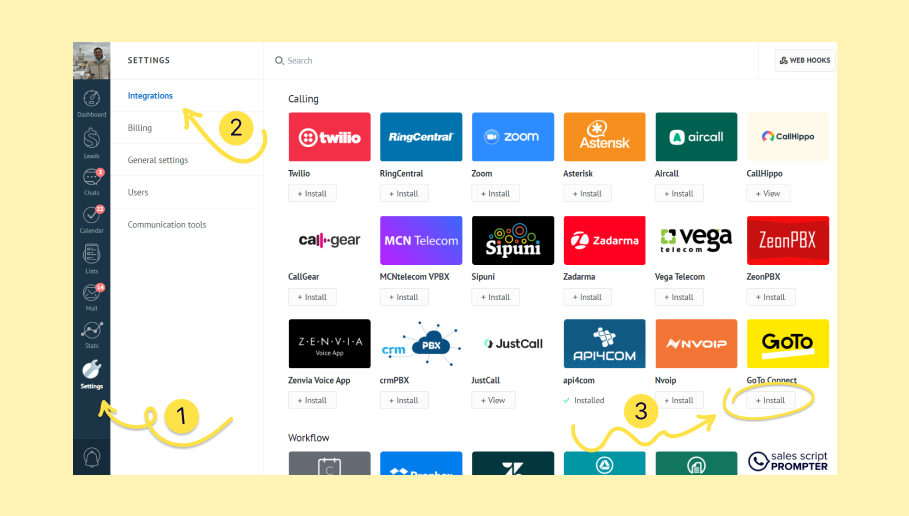Click into the Search field
This screenshot has width=909, height=516.
[x=510, y=60]
